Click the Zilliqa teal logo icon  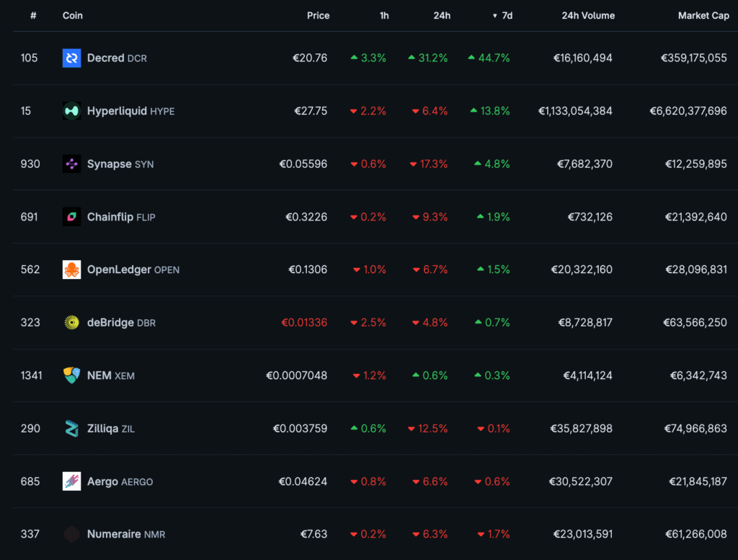click(71, 429)
